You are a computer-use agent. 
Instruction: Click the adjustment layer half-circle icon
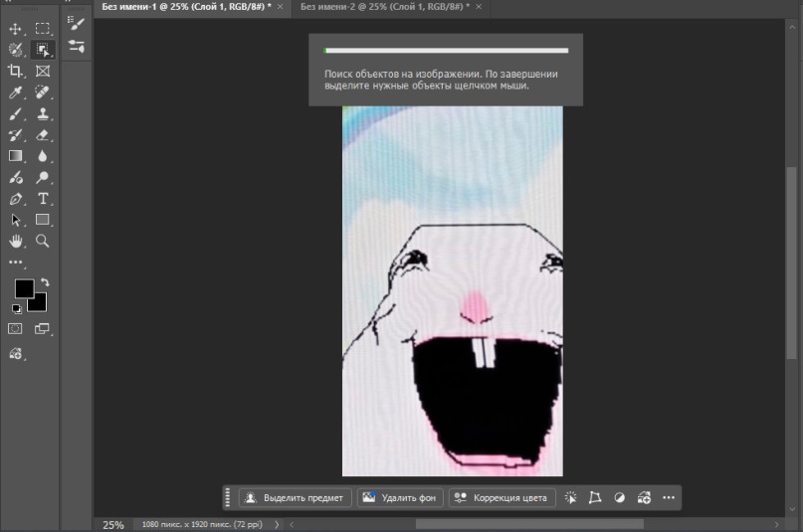coord(620,498)
